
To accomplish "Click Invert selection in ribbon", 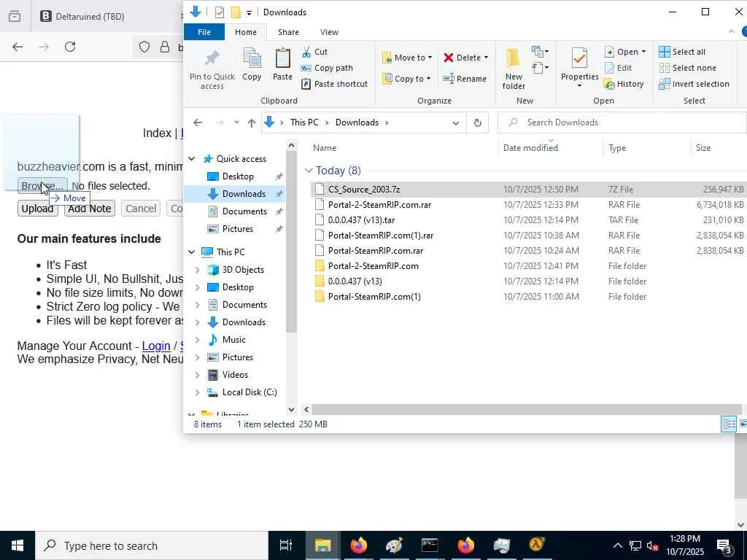I will coord(694,84).
